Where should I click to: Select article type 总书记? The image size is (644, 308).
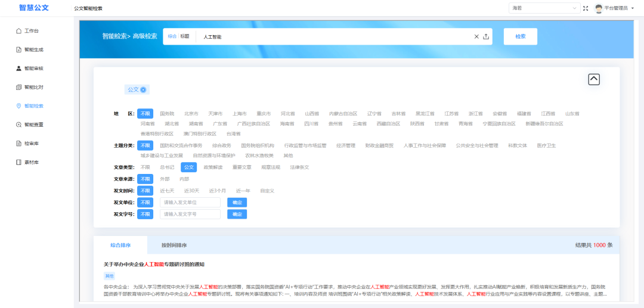tap(167, 167)
